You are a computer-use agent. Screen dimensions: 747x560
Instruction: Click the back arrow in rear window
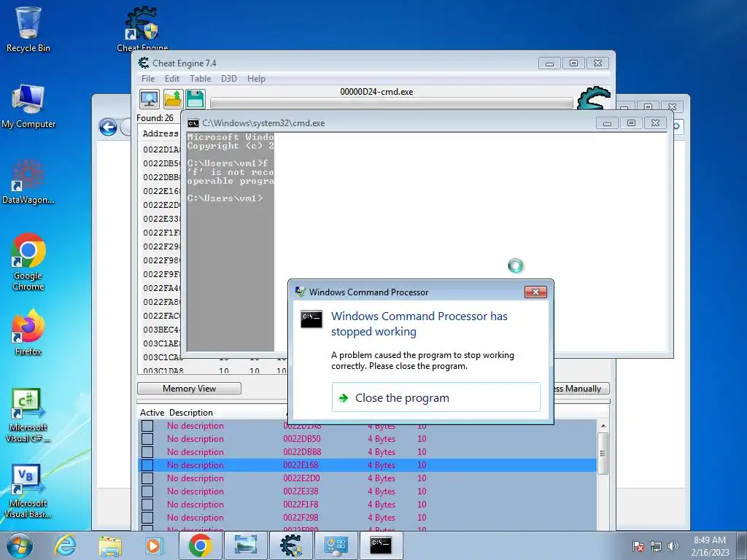[x=108, y=127]
